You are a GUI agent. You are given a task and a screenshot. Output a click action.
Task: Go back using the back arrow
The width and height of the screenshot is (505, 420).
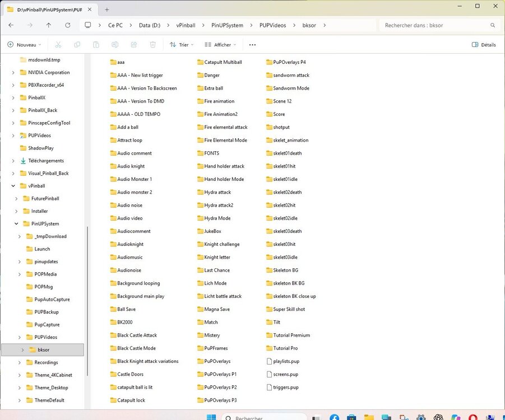coord(11,25)
